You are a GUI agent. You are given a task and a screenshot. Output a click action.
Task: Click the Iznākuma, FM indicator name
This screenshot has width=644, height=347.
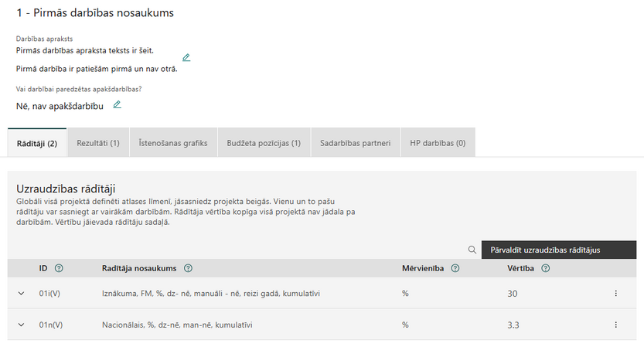tap(211, 293)
